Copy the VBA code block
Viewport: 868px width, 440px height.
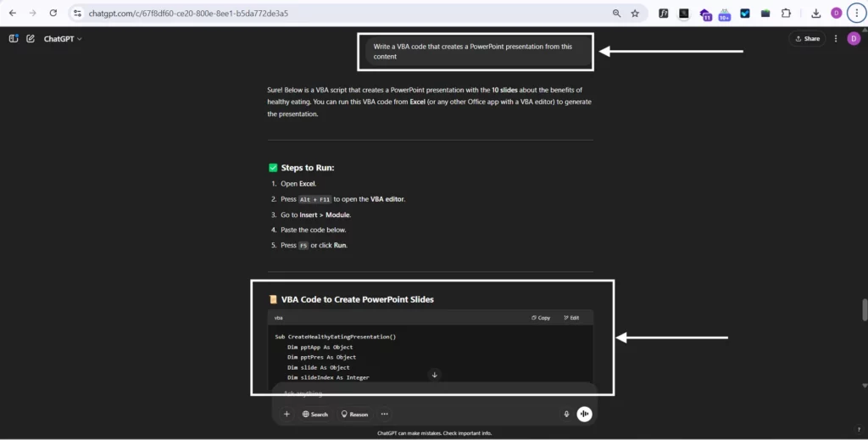541,318
